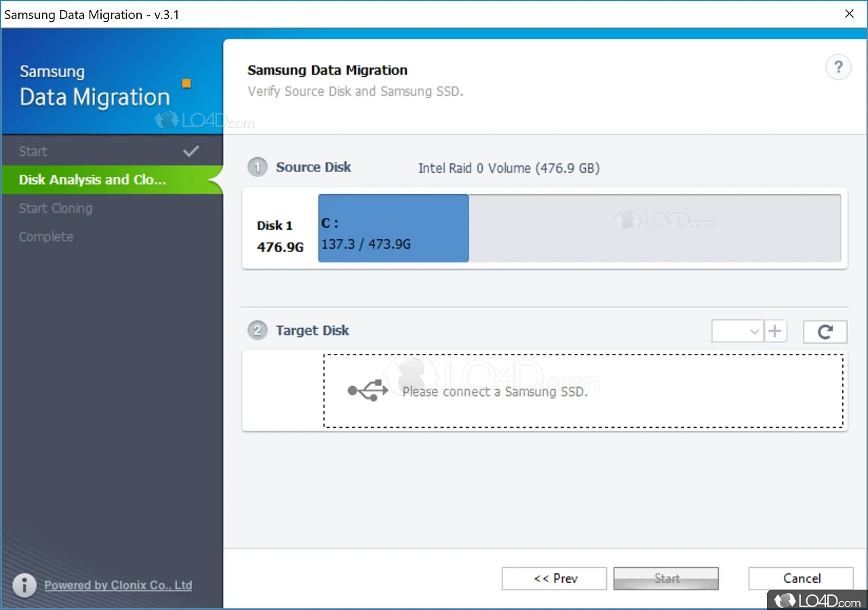Select the Start Cloning step

pyautogui.click(x=111, y=208)
